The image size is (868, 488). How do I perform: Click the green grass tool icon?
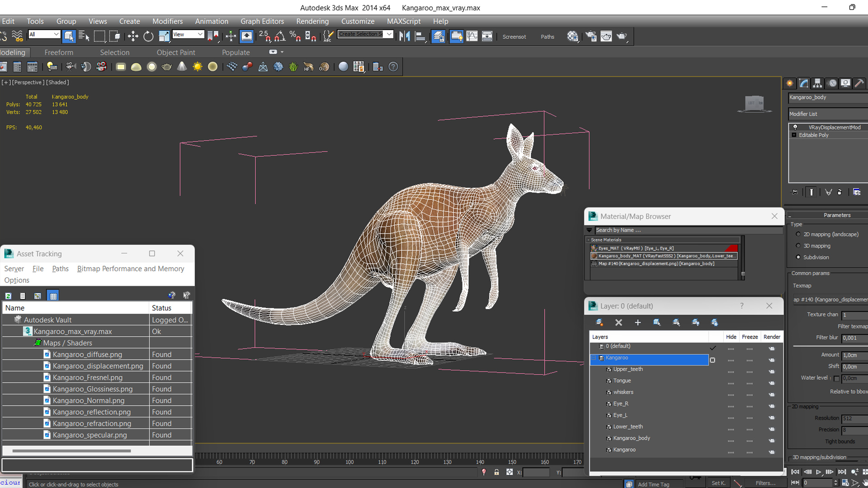coord(293,67)
